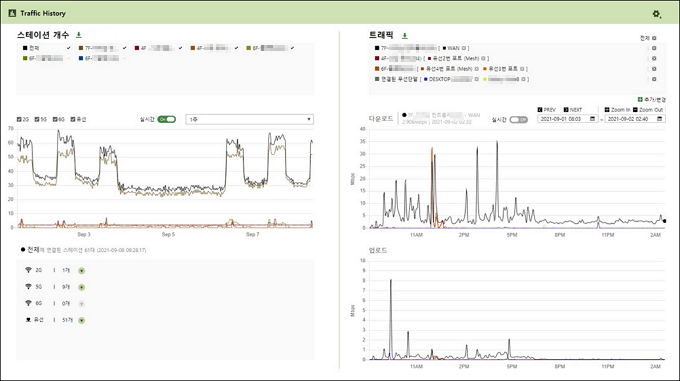680x381 pixels.
Task: Click the green 추가/변경 plus icon
Action: click(x=640, y=100)
